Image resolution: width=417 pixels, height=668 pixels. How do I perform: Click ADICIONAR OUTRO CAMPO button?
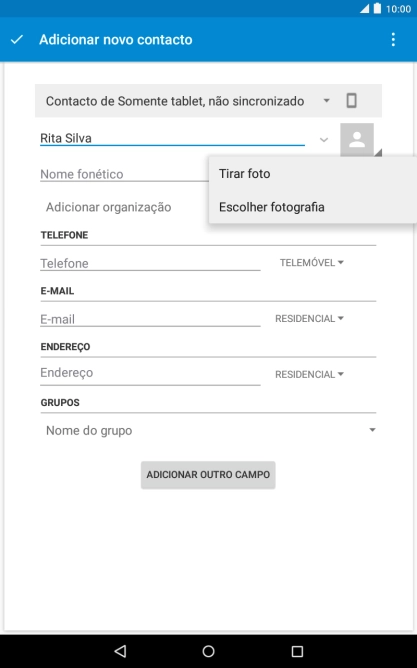tap(208, 475)
